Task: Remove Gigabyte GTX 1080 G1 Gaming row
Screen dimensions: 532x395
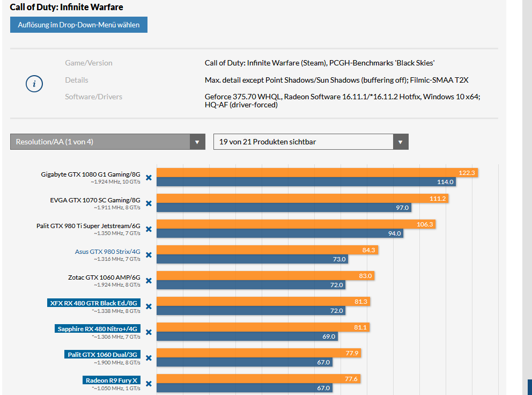Action: pyautogui.click(x=149, y=178)
